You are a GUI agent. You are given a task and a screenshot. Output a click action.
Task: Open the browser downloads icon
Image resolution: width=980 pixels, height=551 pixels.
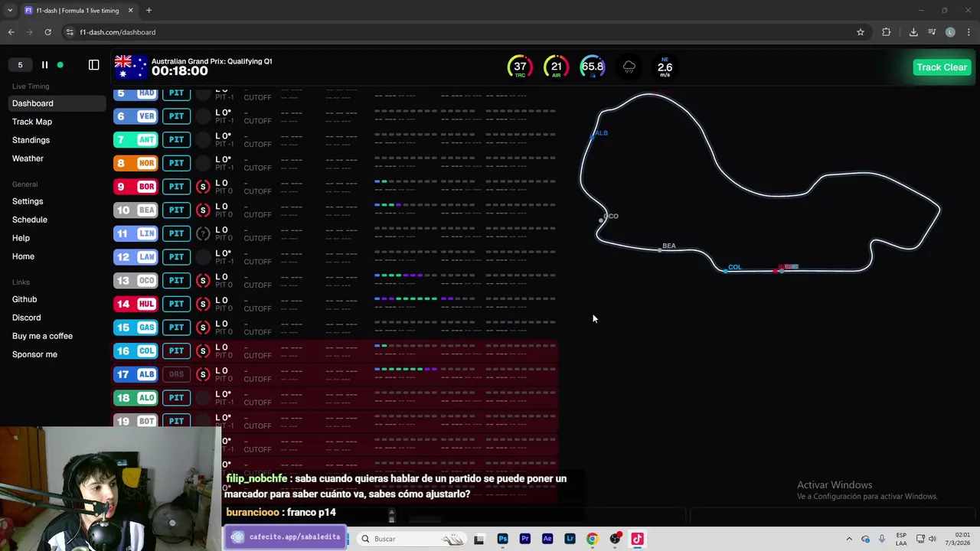(x=913, y=32)
